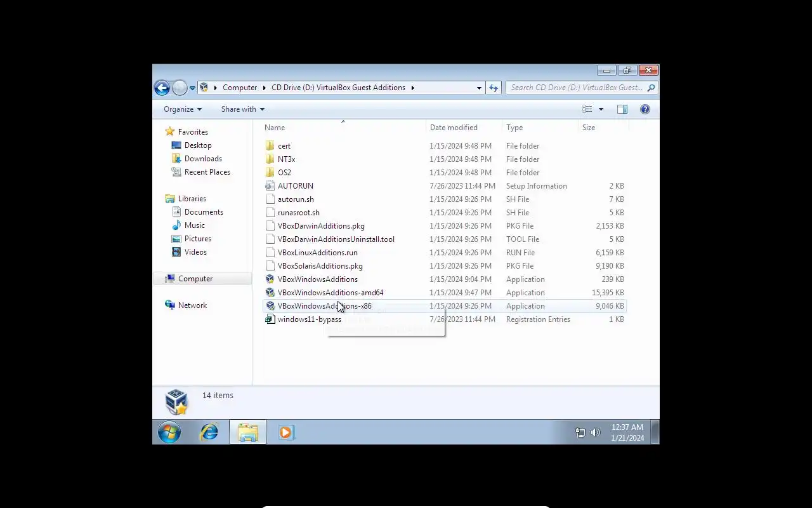Expand the arrow after CD Drive breadcrumb
Image resolution: width=812 pixels, height=508 pixels.
pyautogui.click(x=412, y=88)
